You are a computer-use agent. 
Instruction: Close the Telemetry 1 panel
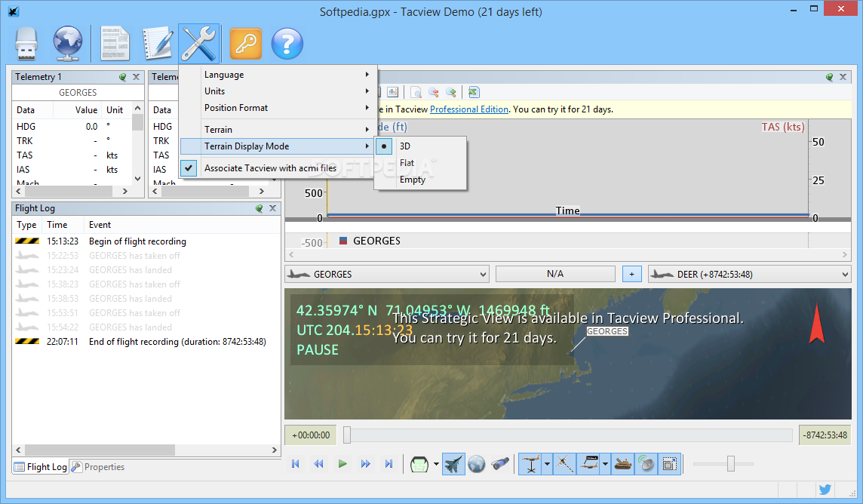click(x=136, y=77)
